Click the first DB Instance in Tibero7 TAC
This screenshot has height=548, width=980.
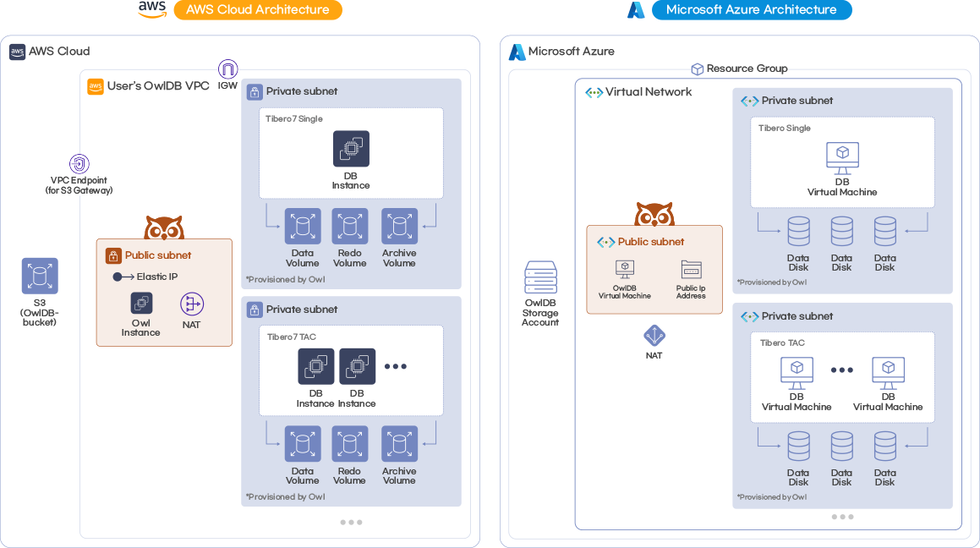pos(315,366)
